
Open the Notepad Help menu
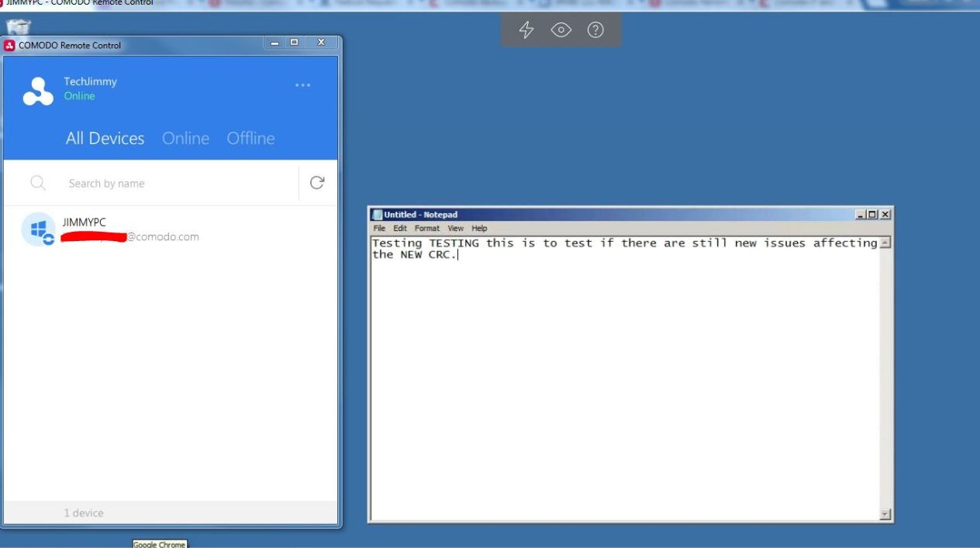pos(480,229)
